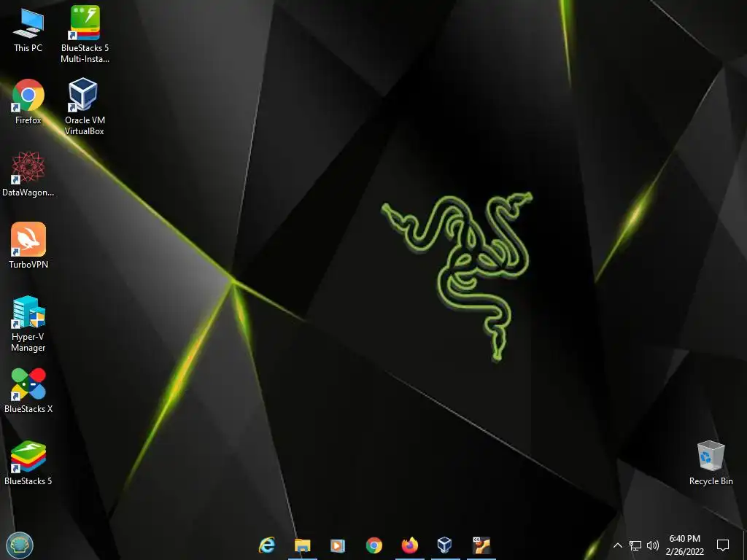747x560 pixels.
Task: Select the BlueStacks 5 player shortcut
Action: (x=28, y=463)
